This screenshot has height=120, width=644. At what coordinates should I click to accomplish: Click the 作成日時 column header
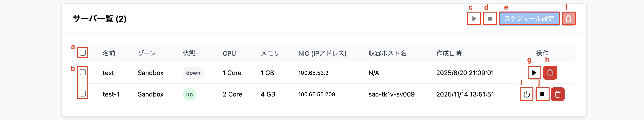pyautogui.click(x=449, y=53)
